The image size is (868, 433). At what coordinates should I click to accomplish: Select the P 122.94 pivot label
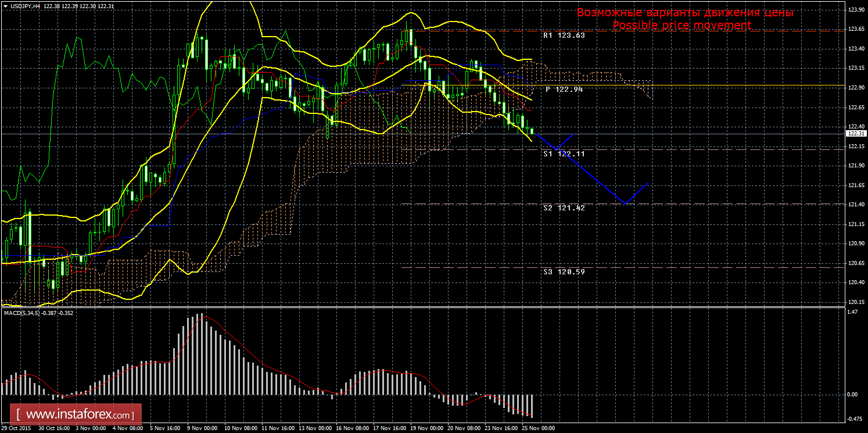pos(564,90)
